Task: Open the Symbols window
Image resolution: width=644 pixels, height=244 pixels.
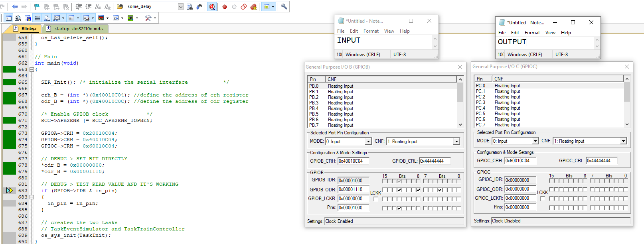Action: (28, 18)
